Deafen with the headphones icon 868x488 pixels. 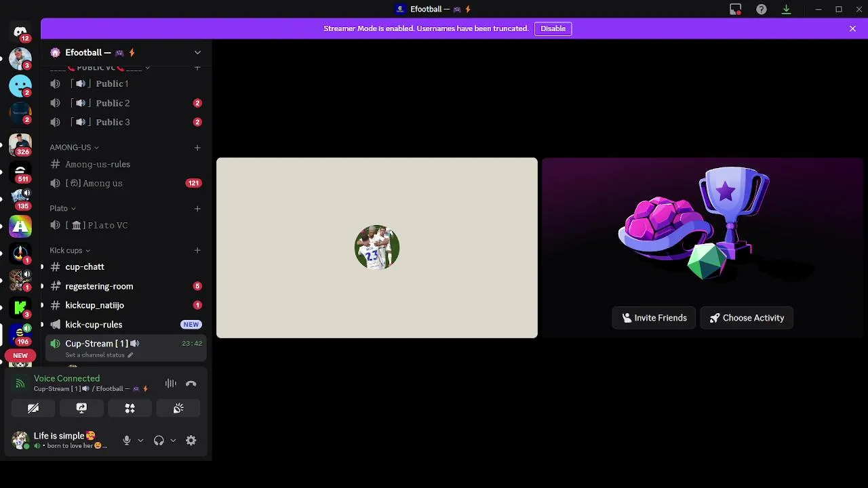pos(159,440)
